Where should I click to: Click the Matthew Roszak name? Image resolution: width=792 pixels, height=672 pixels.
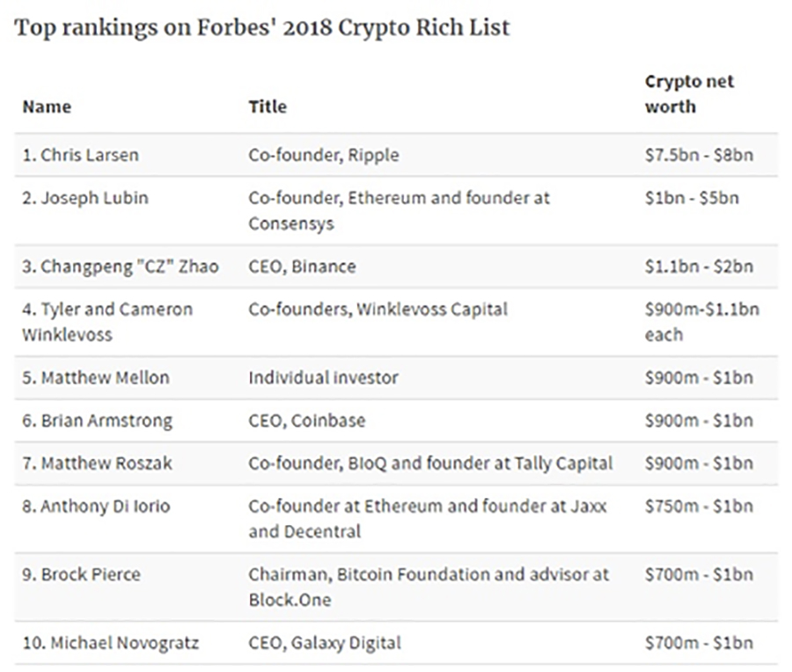click(97, 464)
